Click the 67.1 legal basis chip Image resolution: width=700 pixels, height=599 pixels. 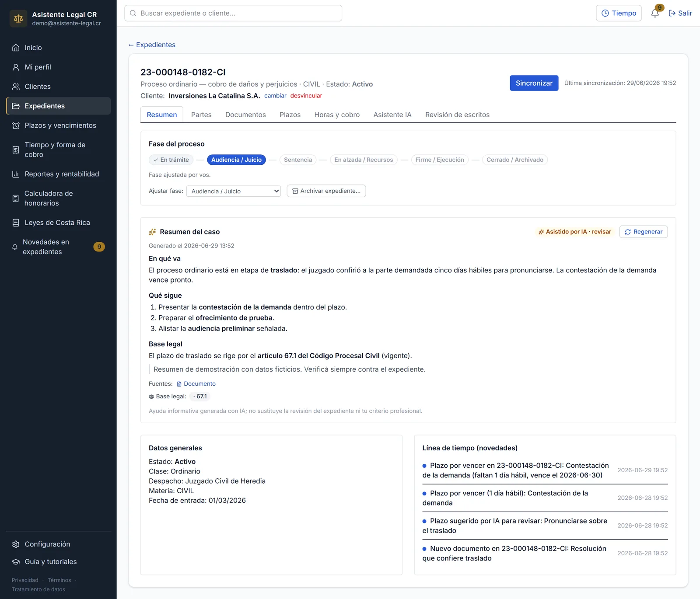pos(200,397)
